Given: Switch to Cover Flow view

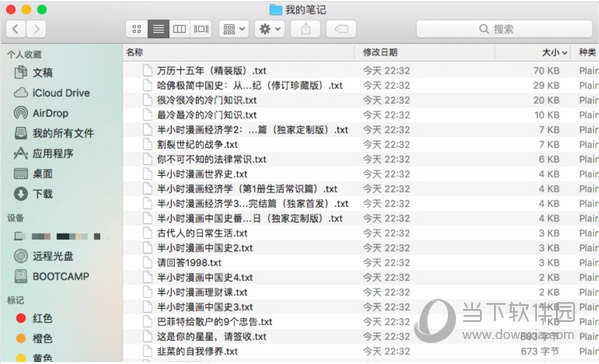Looking at the screenshot, I should tap(201, 29).
